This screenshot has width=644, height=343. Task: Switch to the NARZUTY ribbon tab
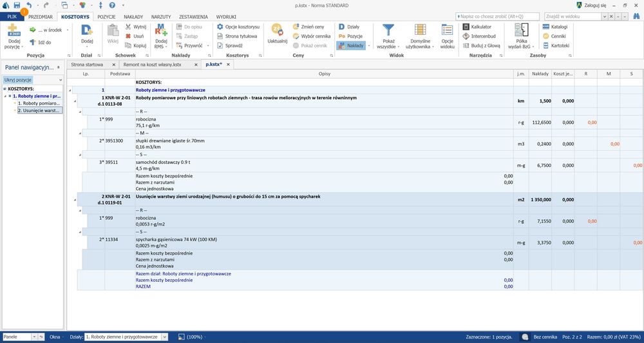[x=161, y=17]
